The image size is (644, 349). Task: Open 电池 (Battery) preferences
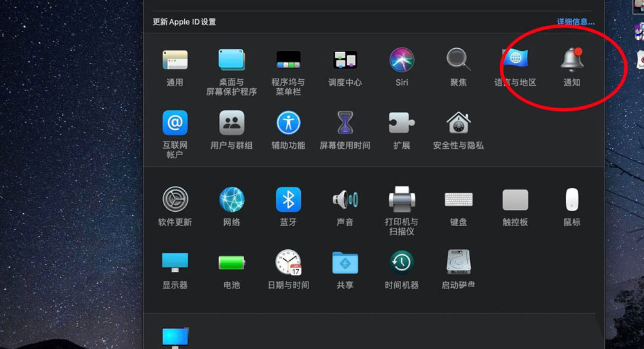click(232, 262)
